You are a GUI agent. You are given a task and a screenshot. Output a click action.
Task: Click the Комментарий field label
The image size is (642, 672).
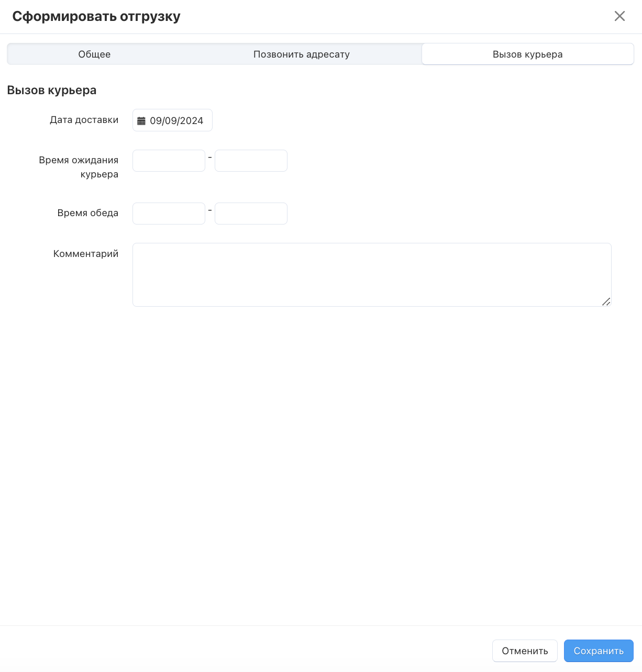pyautogui.click(x=86, y=254)
